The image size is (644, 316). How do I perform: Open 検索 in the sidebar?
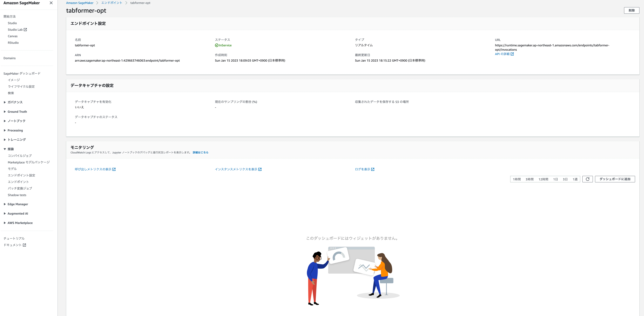(x=11, y=93)
